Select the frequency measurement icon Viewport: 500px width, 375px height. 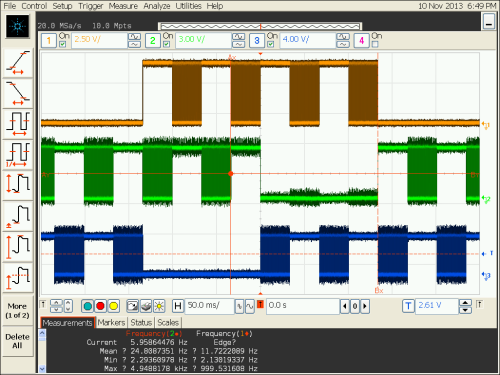(x=18, y=155)
